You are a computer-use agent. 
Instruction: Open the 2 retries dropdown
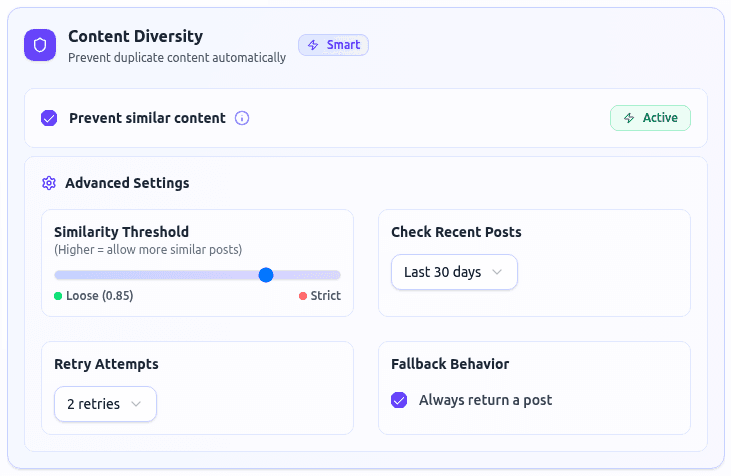pos(105,404)
